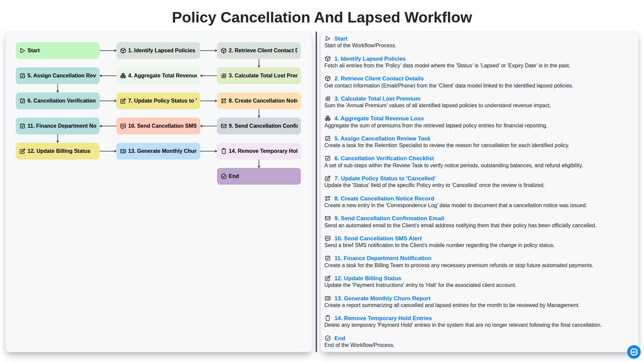Click the envelope icon beside Send Cancellation Confirmation Email heading
644x362 pixels.
(x=328, y=218)
